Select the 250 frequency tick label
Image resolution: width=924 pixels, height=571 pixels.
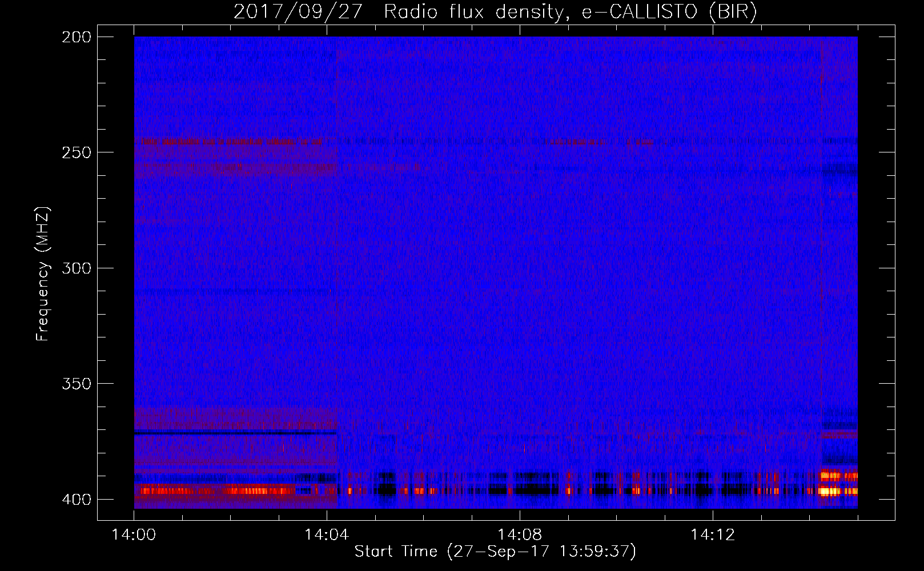pos(76,152)
